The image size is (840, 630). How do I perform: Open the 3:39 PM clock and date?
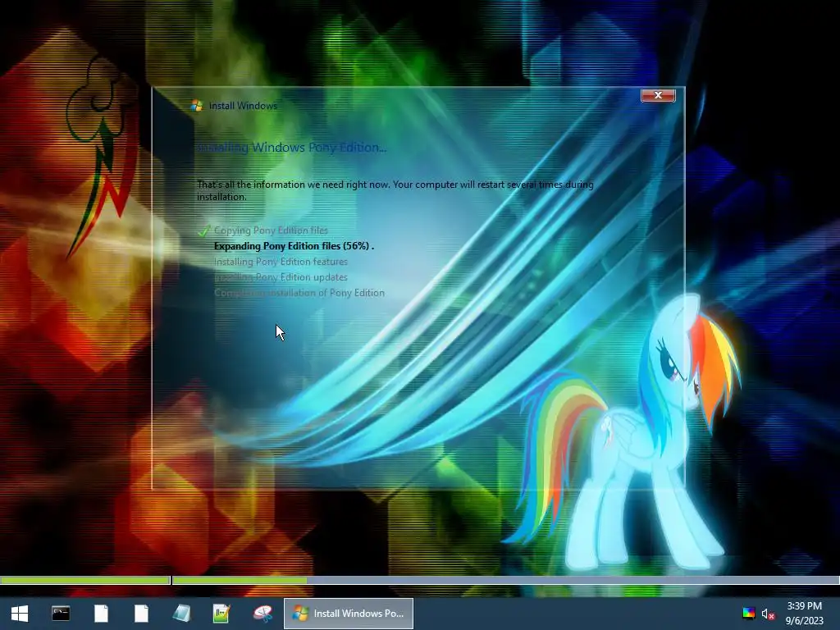[804, 614]
